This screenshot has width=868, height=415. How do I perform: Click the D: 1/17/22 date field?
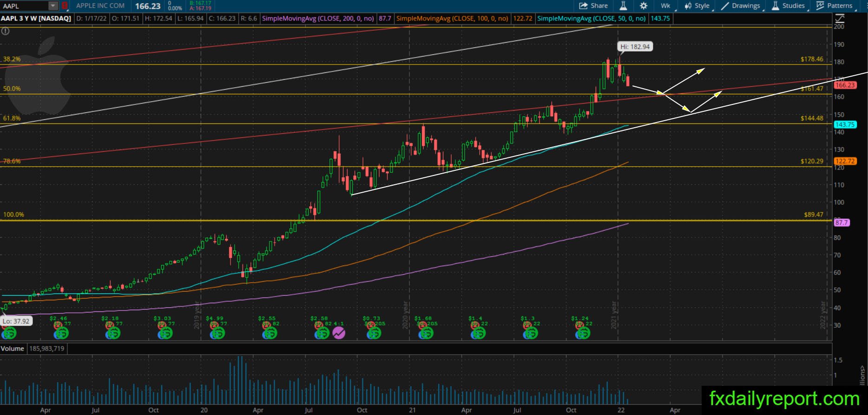(92, 19)
